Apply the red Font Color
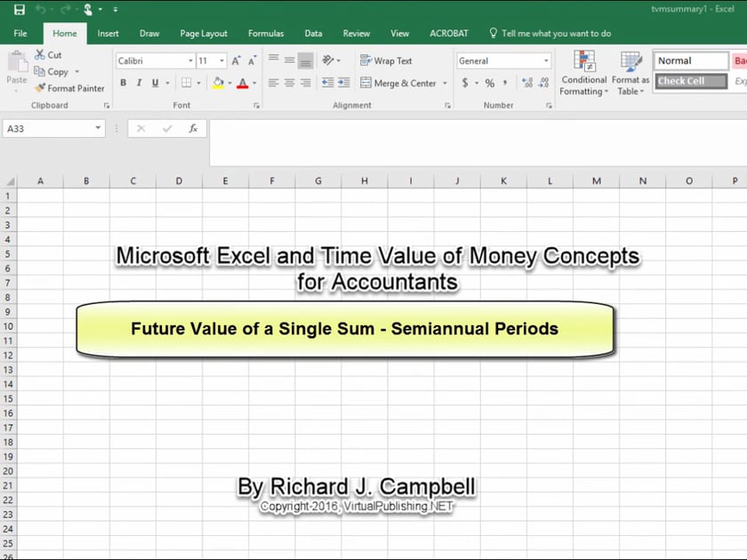747x560 pixels. pyautogui.click(x=243, y=83)
